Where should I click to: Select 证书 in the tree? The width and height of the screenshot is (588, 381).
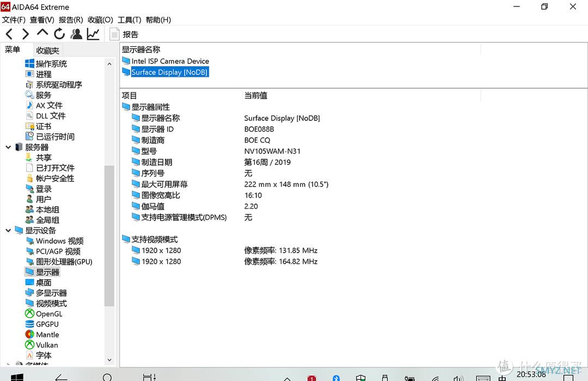(38, 126)
